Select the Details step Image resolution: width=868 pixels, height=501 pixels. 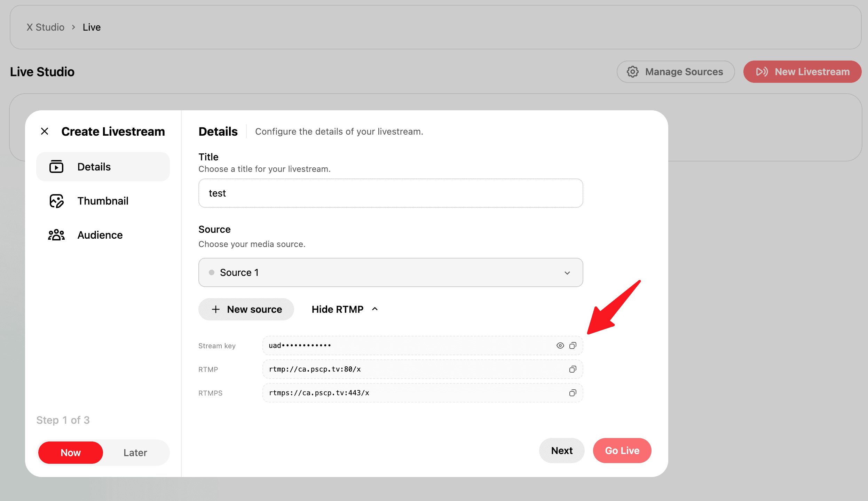103,167
